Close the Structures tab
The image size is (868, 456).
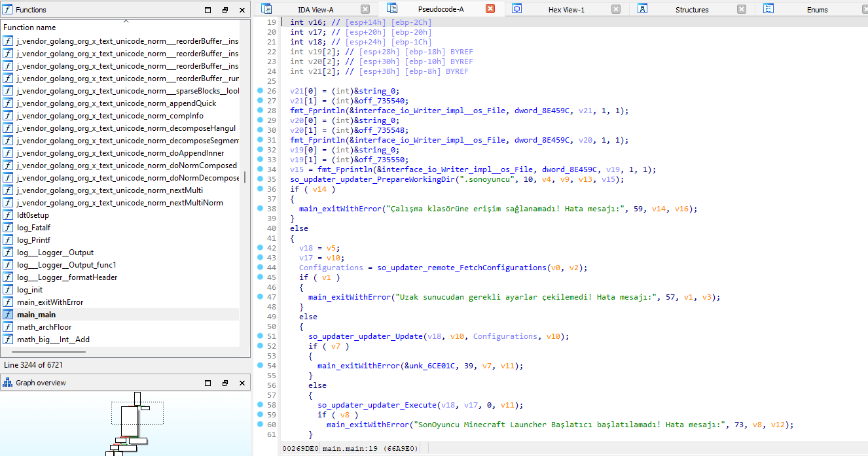click(742, 9)
